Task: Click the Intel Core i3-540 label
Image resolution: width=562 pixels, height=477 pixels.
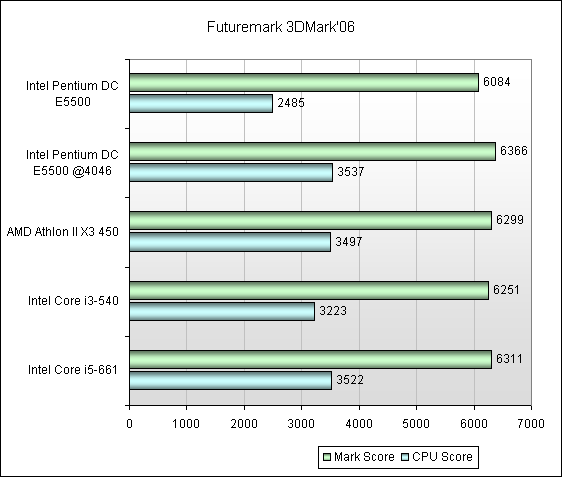Action: pyautogui.click(x=73, y=300)
